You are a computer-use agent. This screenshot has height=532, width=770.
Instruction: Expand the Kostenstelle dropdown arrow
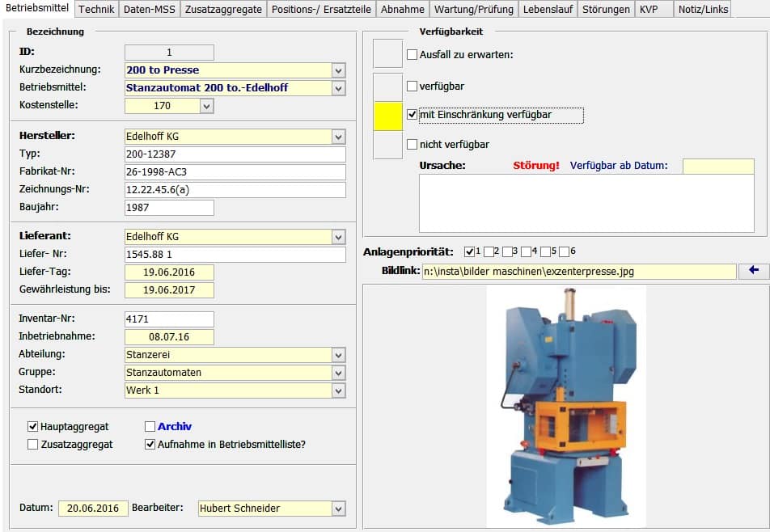click(206, 106)
